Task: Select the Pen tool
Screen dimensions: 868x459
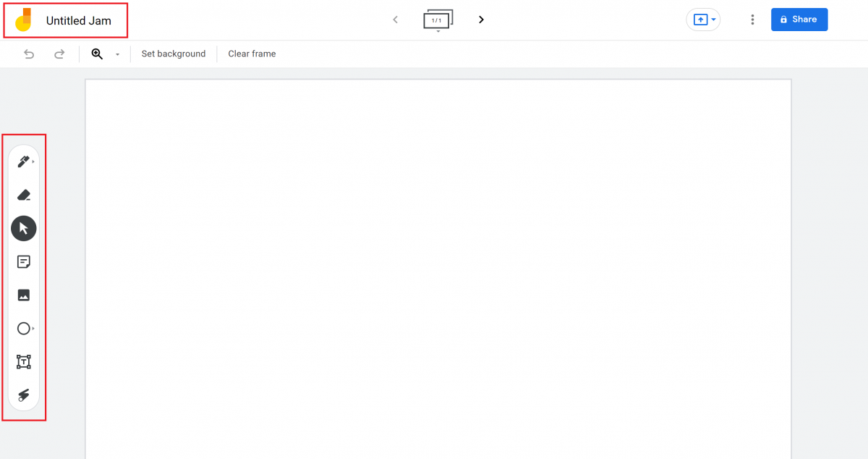Action: click(x=24, y=161)
